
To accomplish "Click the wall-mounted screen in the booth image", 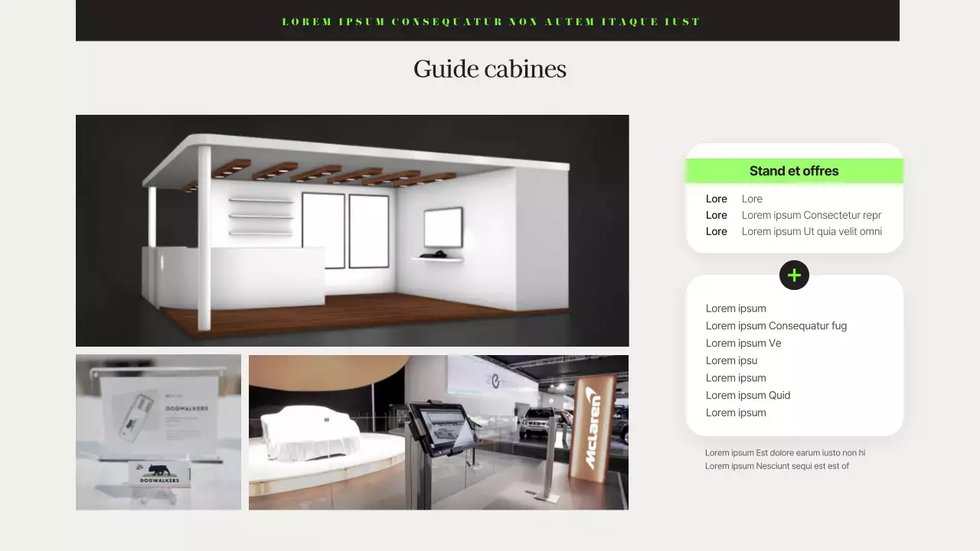I will [443, 227].
